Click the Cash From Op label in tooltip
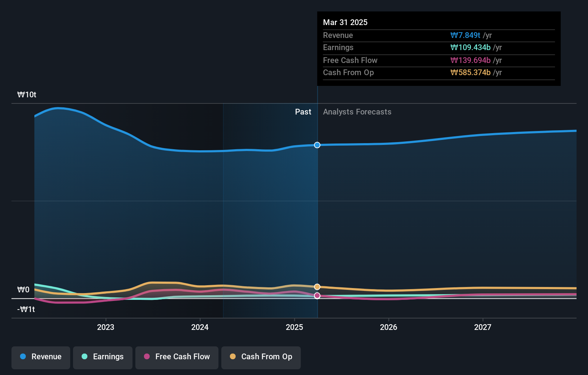Image resolution: width=588 pixels, height=375 pixels. click(348, 72)
